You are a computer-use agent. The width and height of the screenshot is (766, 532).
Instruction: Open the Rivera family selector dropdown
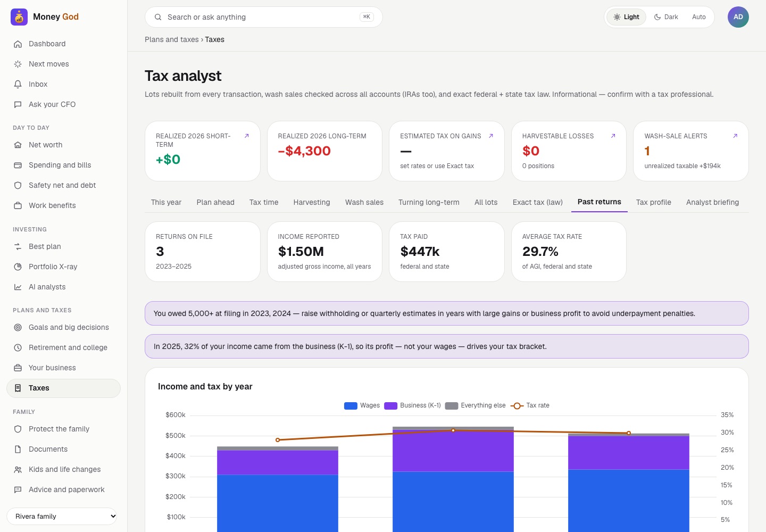tap(62, 516)
